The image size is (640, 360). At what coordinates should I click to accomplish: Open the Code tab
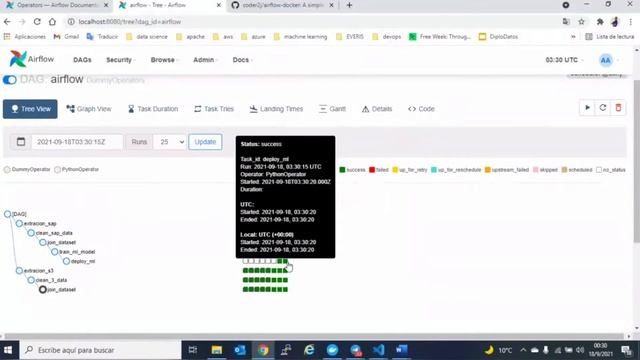pos(421,109)
